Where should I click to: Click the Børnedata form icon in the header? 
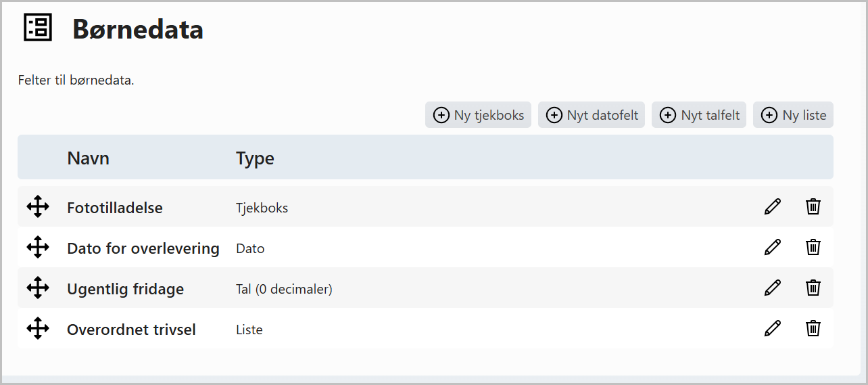(x=38, y=27)
